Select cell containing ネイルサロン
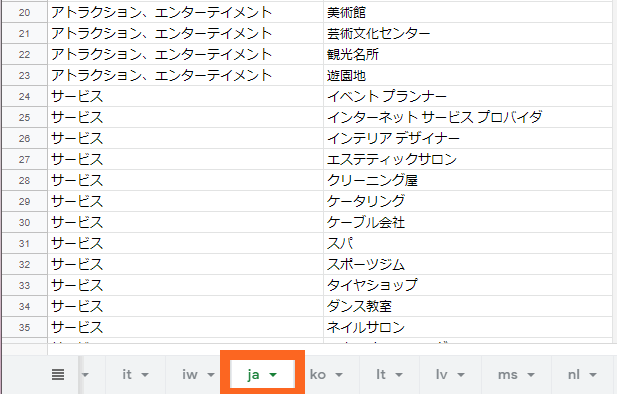Screen dimensions: 617x394 [468, 327]
